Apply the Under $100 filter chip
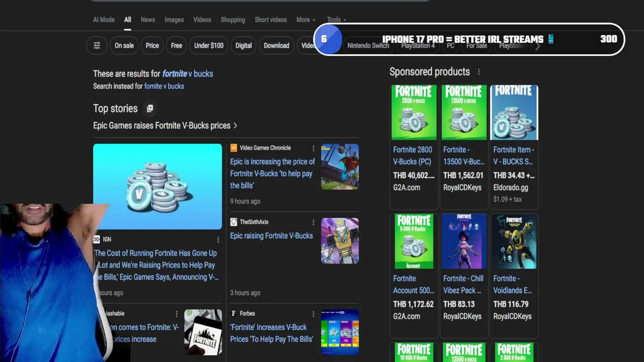 click(x=209, y=45)
